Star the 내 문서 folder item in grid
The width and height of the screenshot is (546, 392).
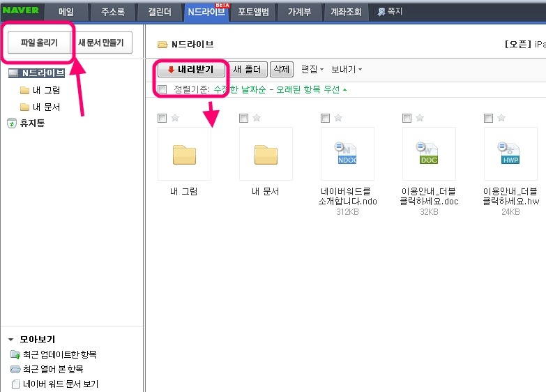(x=257, y=118)
